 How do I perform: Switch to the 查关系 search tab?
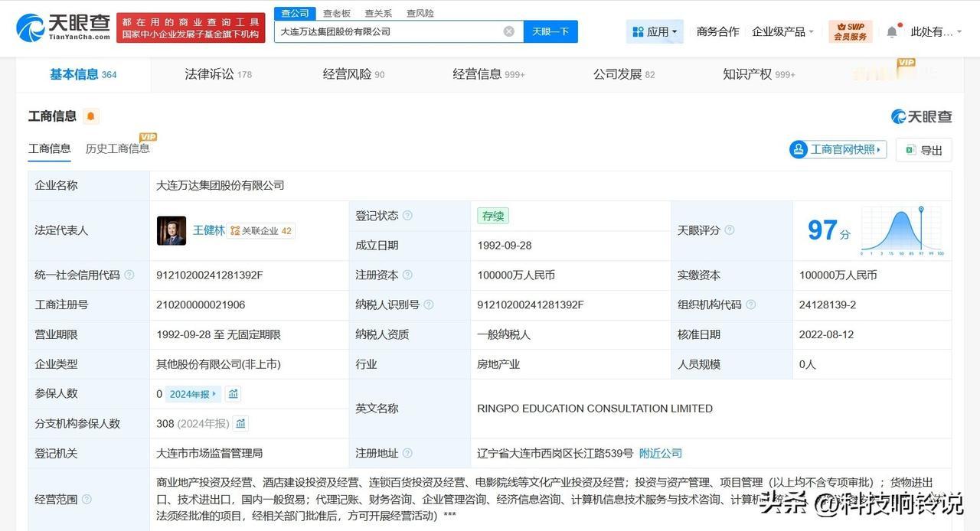point(378,13)
